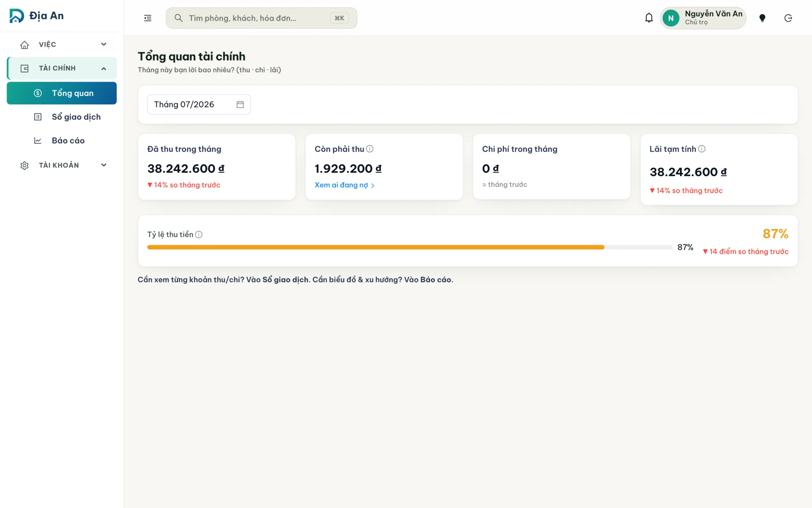Click the ledger icon beside Sổ giao dịch
This screenshot has height=508, width=812.
pos(38,117)
